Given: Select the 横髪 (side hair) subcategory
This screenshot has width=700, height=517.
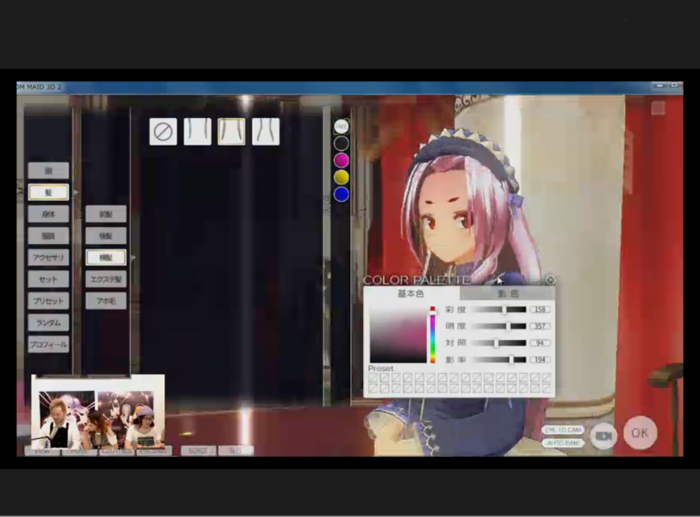Looking at the screenshot, I should [x=106, y=258].
